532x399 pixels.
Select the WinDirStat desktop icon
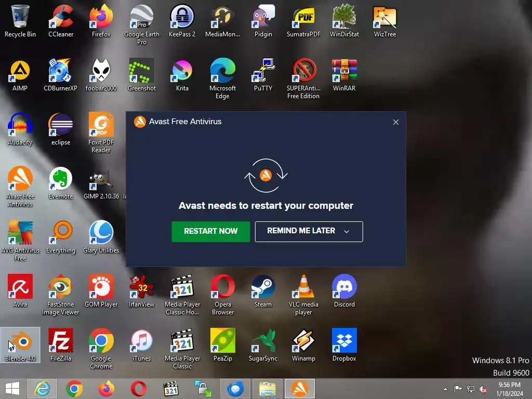point(344,21)
